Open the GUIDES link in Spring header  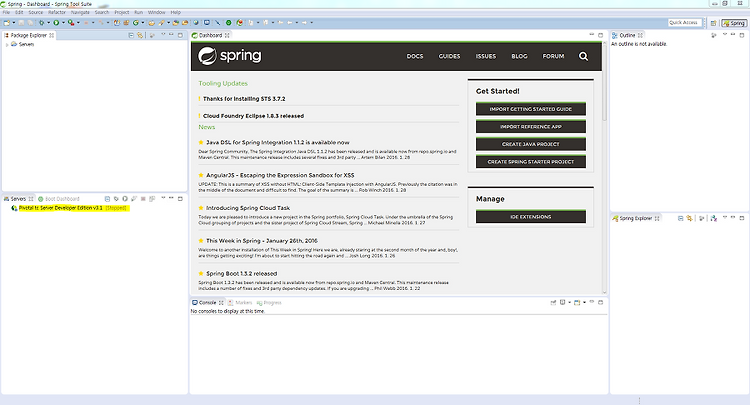[x=449, y=56]
